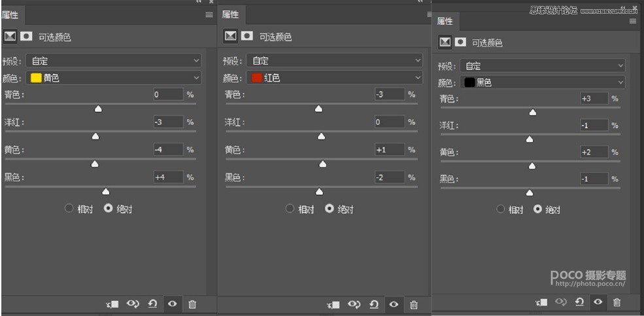
Task: Click 洋红 value field showing 0 in red panel
Action: pos(390,122)
